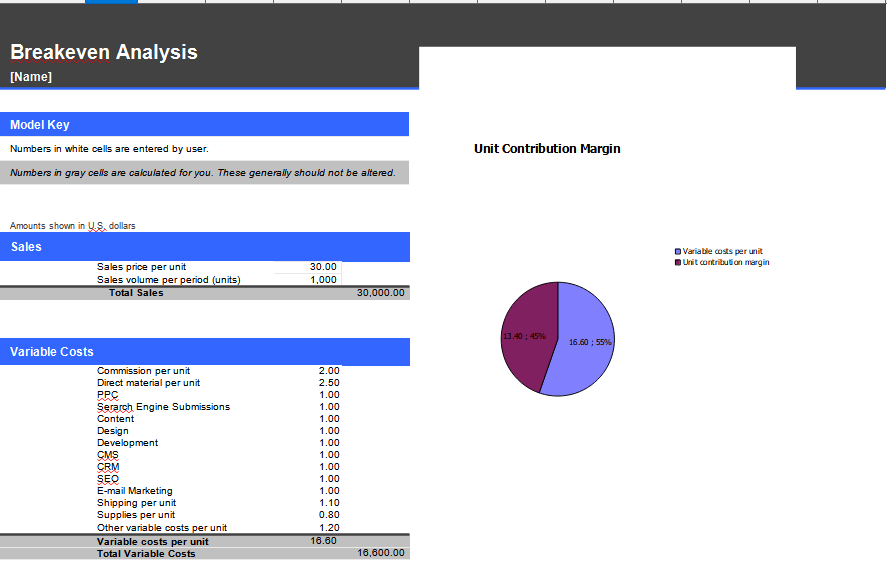Select 'Other variable costs per unit' label
Screen dimensions: 887x567
click(162, 527)
